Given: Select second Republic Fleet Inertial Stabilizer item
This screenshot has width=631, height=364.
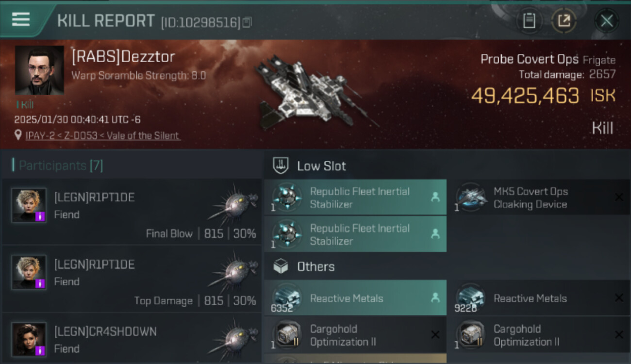Looking at the screenshot, I should 355,234.
